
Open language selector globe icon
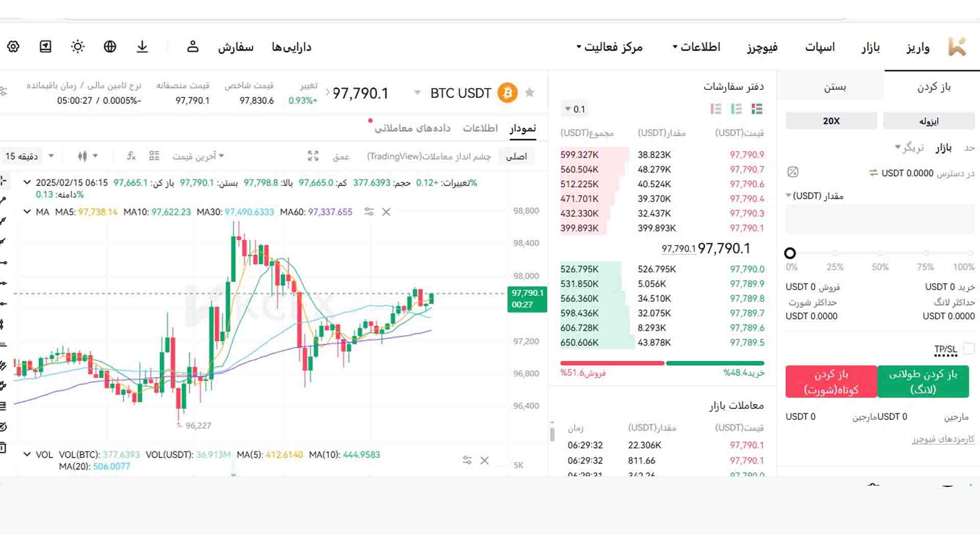click(x=110, y=47)
